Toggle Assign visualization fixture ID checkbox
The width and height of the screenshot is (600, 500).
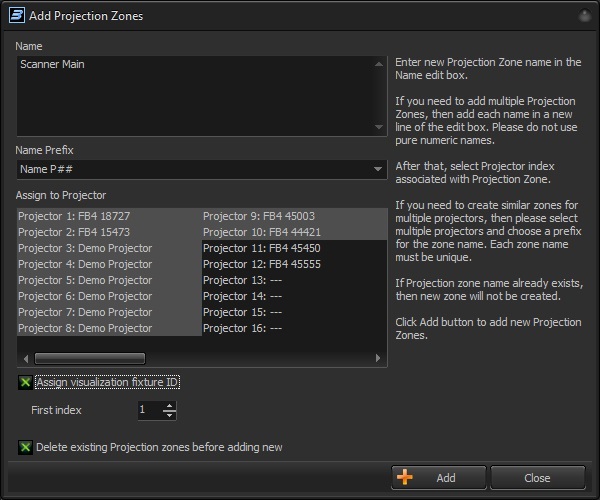pos(25,382)
